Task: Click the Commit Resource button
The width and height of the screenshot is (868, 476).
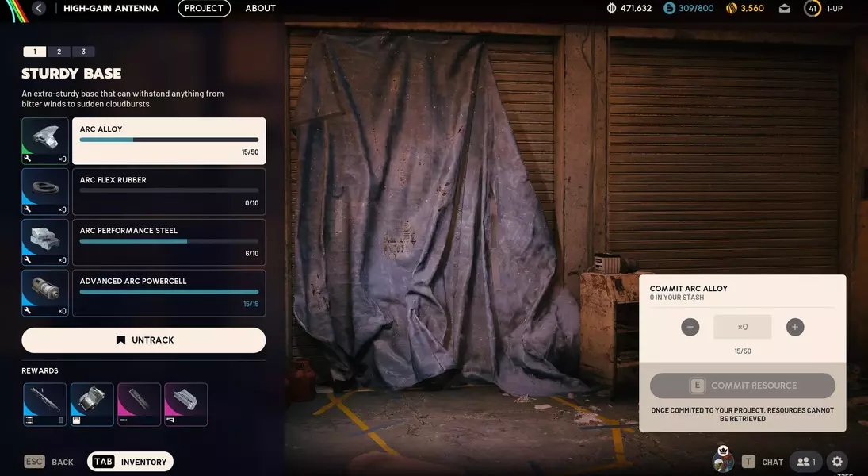Action: tap(742, 386)
